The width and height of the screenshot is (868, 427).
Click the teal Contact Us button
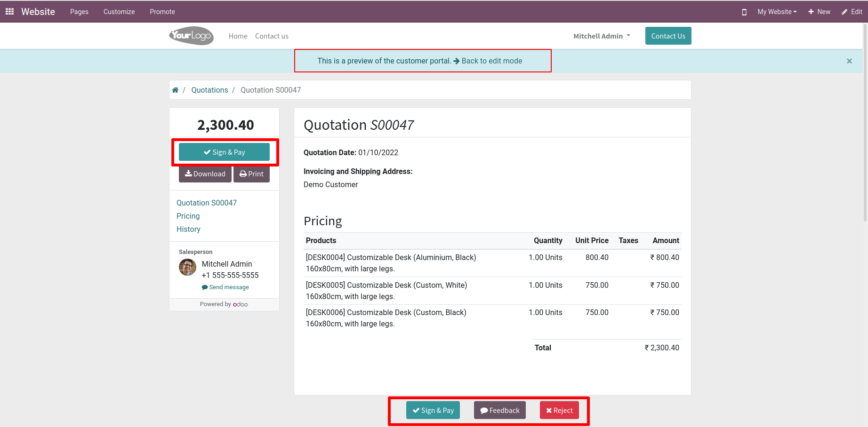(668, 36)
